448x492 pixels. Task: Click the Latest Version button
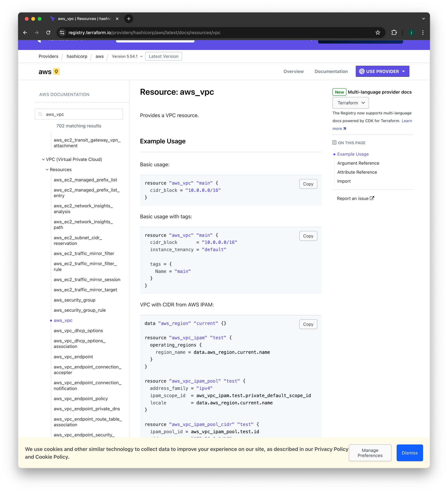click(x=164, y=56)
